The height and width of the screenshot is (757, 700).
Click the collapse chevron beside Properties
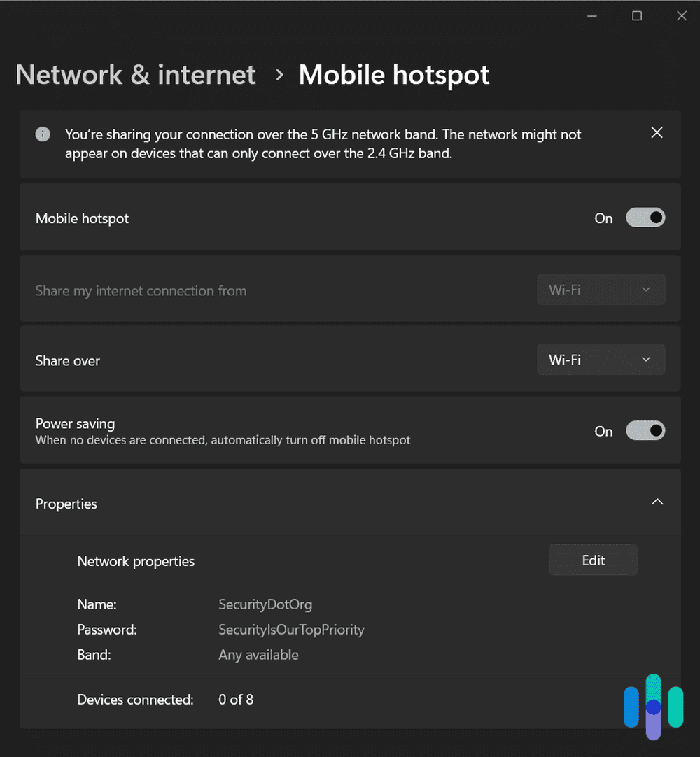[x=657, y=502]
